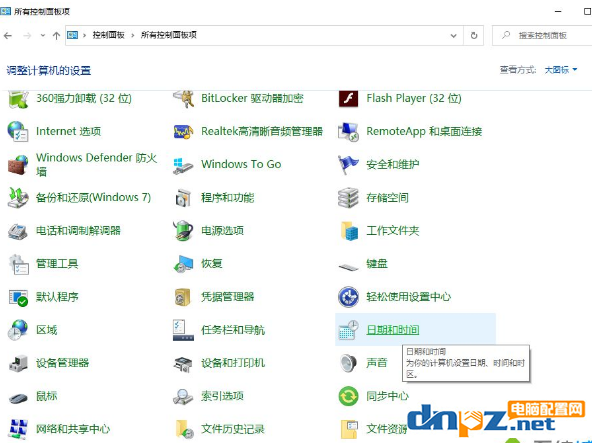592x443 pixels.
Task: Go back with the Back arrow
Action: [x=8, y=36]
